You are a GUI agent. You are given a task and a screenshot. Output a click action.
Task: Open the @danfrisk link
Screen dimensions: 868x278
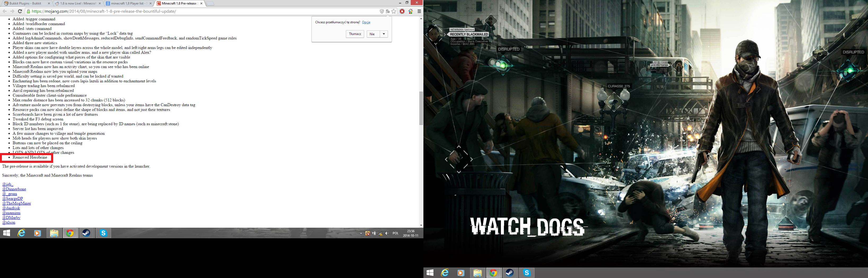pos(11,208)
